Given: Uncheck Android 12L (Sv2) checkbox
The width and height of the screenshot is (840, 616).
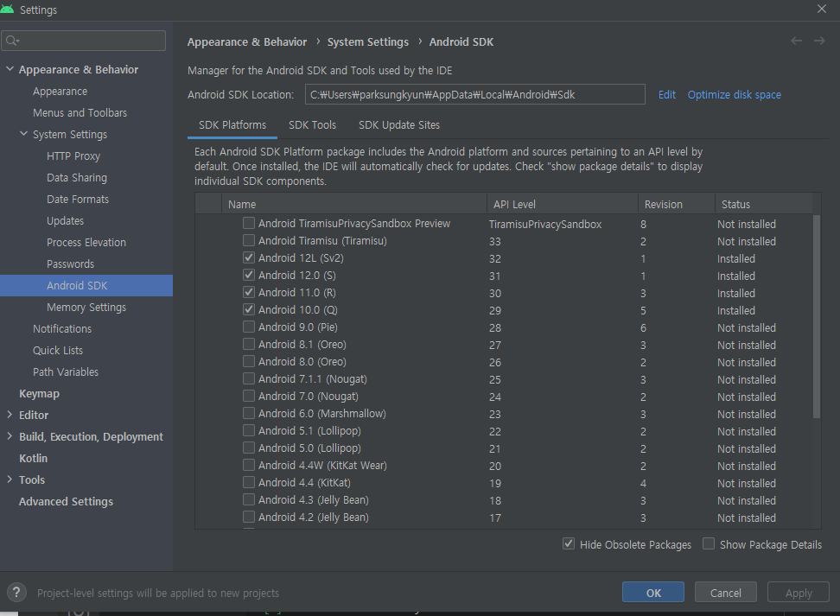Looking at the screenshot, I should (249, 257).
